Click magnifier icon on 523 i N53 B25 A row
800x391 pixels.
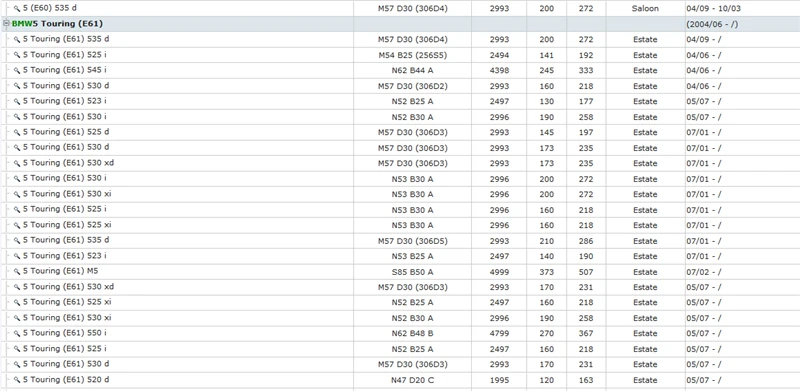(x=17, y=256)
